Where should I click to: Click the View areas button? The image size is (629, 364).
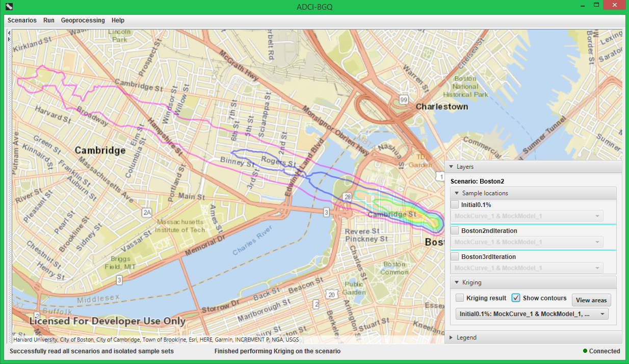pyautogui.click(x=591, y=300)
